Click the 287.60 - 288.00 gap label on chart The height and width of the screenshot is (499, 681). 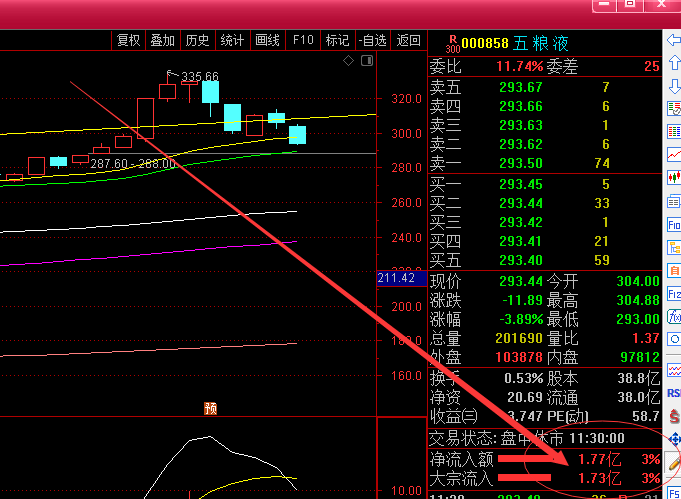tap(133, 164)
